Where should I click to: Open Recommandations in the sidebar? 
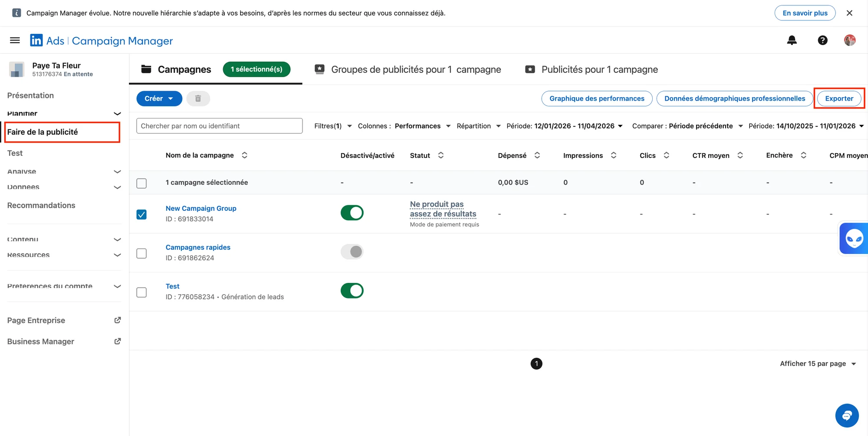coord(41,205)
